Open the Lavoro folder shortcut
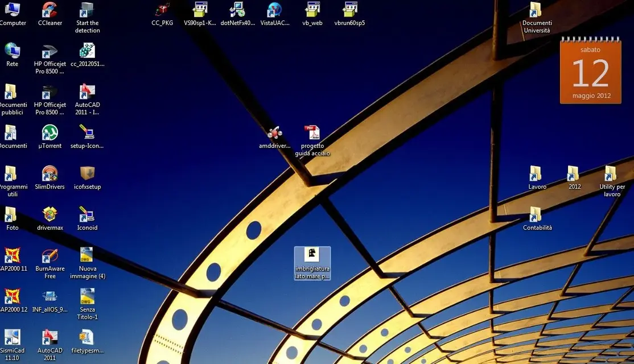Image resolution: width=634 pixels, height=364 pixels. (x=537, y=178)
